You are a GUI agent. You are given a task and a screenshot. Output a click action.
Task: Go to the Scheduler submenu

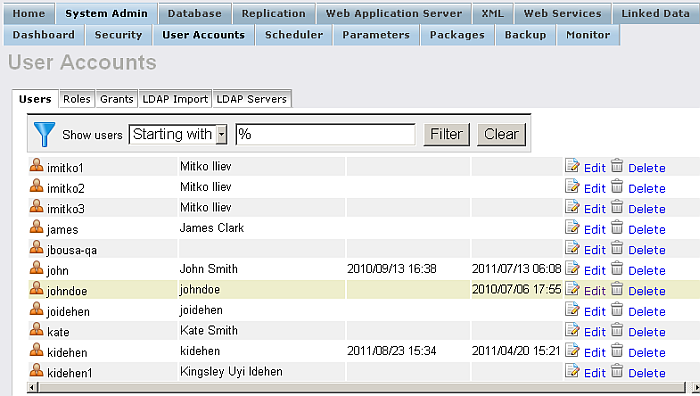(x=294, y=35)
